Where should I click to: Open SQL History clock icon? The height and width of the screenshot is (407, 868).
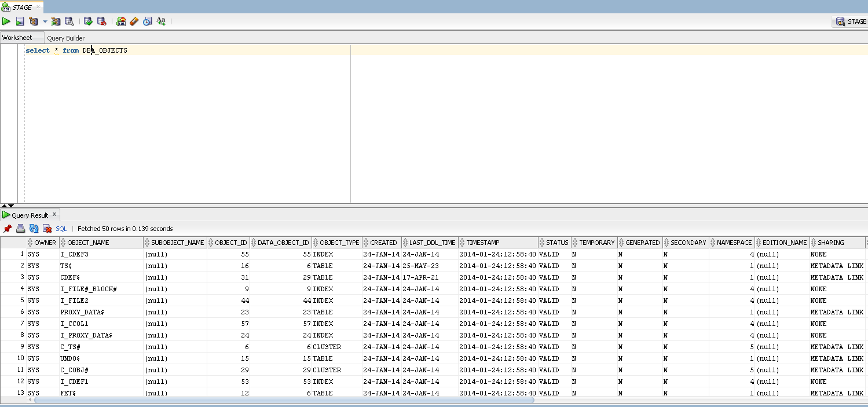click(147, 21)
